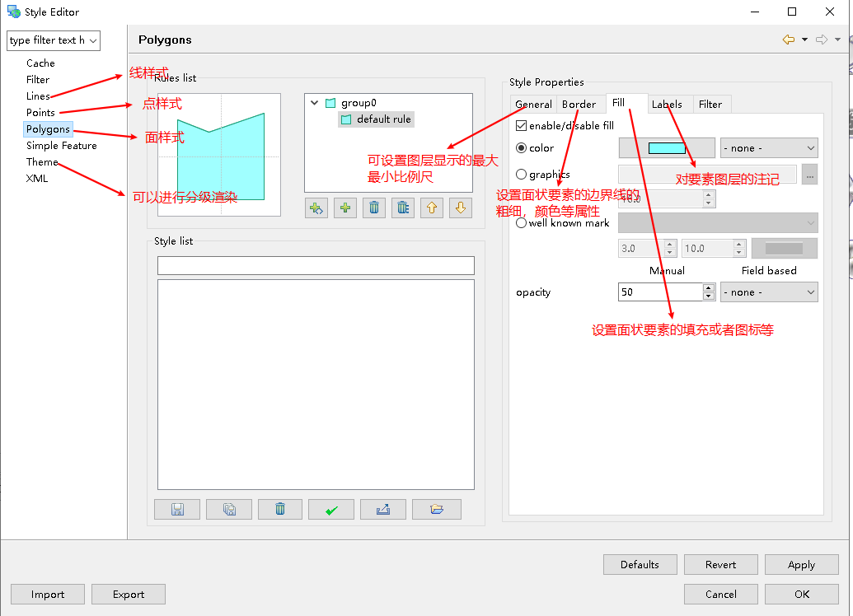
Task: Click the Revert button
Action: 721,565
